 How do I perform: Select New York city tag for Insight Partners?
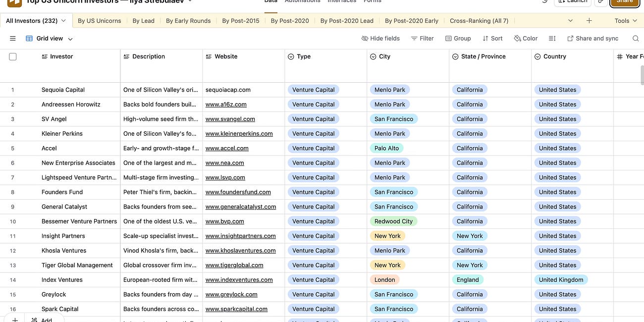(387, 236)
